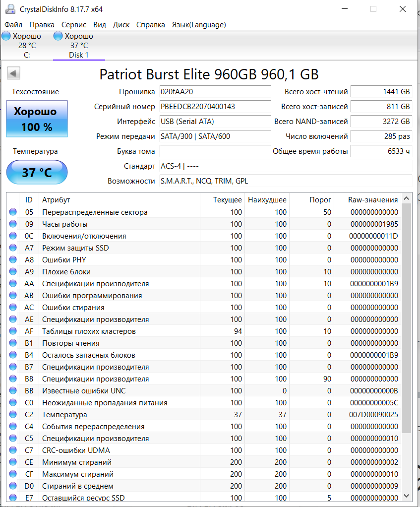Click status orb of attribute C7 row
The height and width of the screenshot is (507, 420).
(13, 450)
